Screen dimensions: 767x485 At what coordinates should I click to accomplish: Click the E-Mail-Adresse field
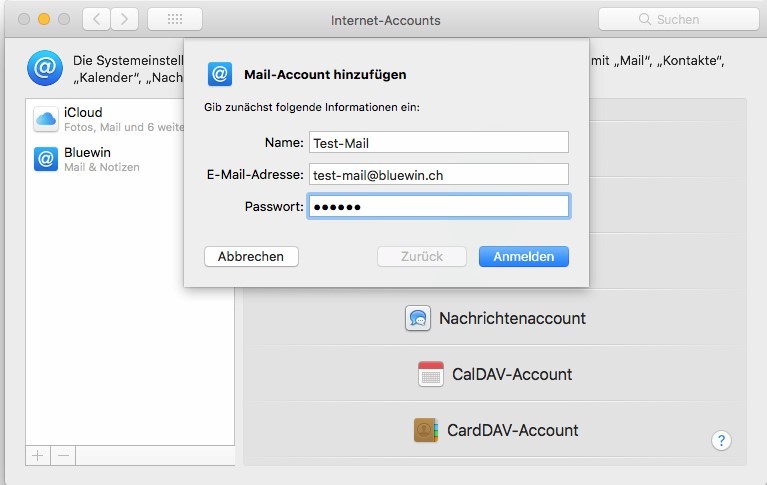pyautogui.click(x=438, y=175)
